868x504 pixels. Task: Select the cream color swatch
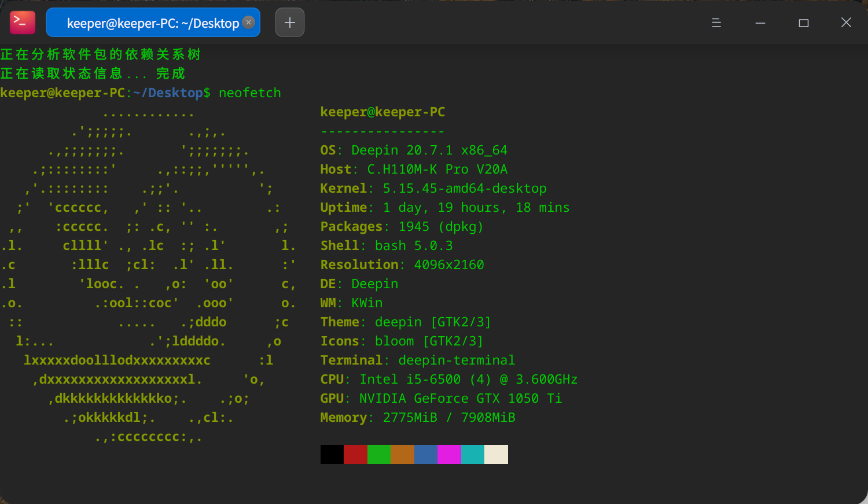tap(496, 454)
